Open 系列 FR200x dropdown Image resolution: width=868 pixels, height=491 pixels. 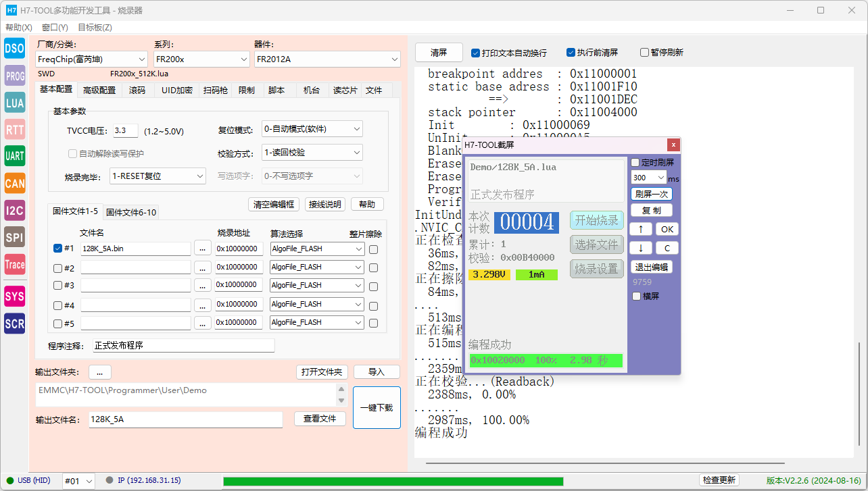pyautogui.click(x=201, y=59)
